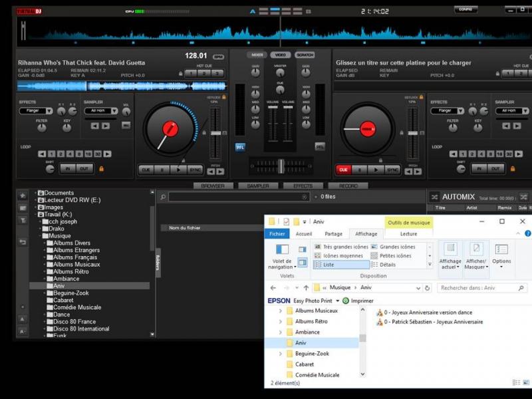Go back in Explorer navigation
532x399 pixels.
(273, 288)
